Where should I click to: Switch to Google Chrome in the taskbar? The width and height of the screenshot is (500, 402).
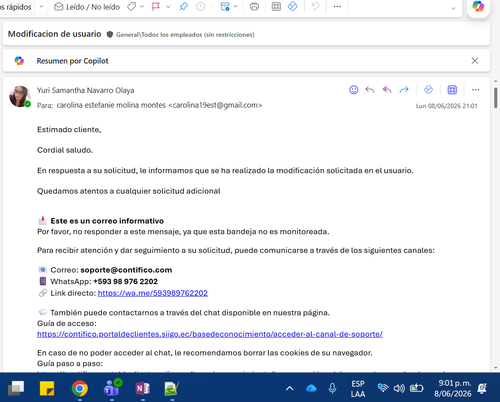(x=79, y=388)
